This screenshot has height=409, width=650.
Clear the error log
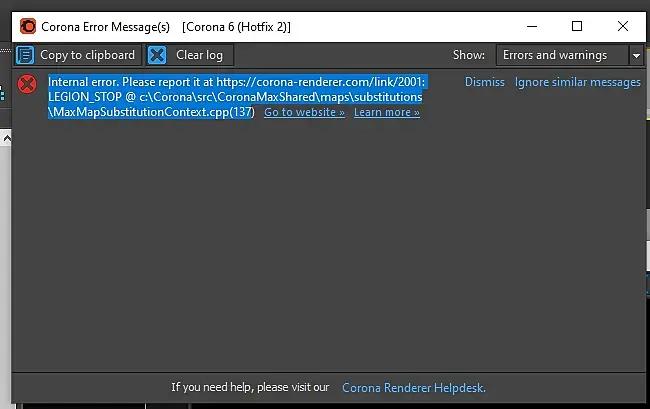[x=190, y=55]
